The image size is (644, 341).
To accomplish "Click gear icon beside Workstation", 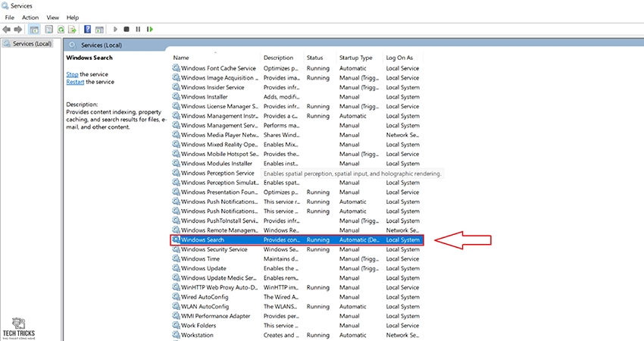I will pos(177,335).
